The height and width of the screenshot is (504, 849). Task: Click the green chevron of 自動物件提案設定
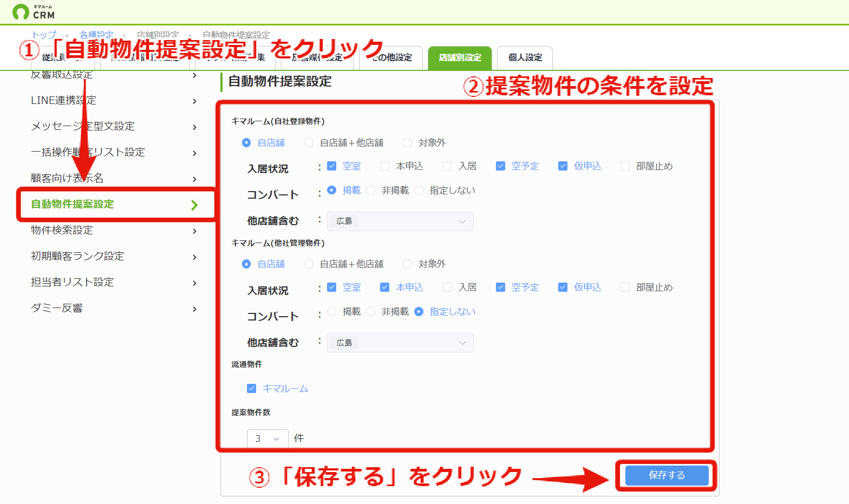coord(194,205)
